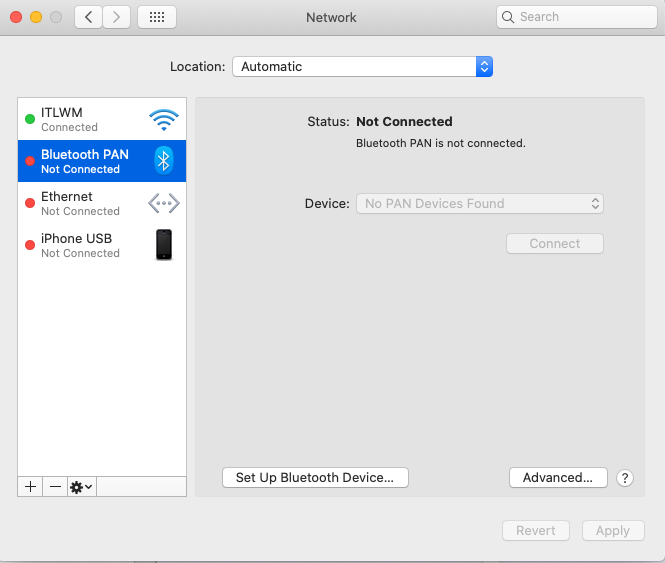Image resolution: width=665 pixels, height=563 pixels.
Task: Open the help question mark button
Action: click(625, 478)
